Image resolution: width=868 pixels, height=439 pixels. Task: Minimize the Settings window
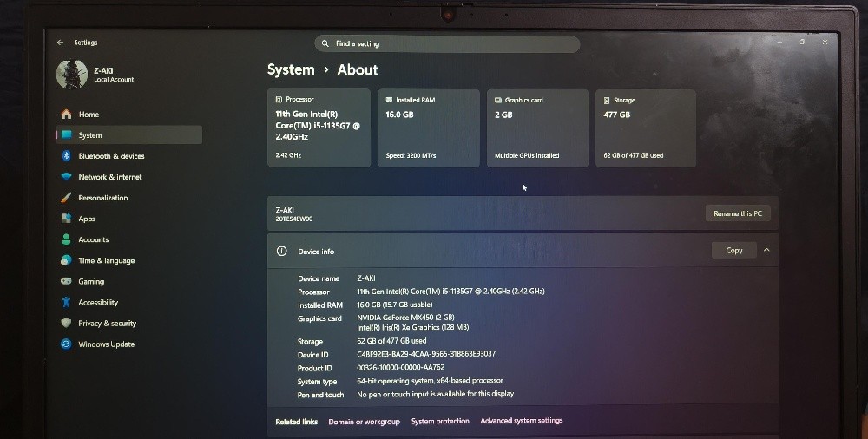pos(779,42)
